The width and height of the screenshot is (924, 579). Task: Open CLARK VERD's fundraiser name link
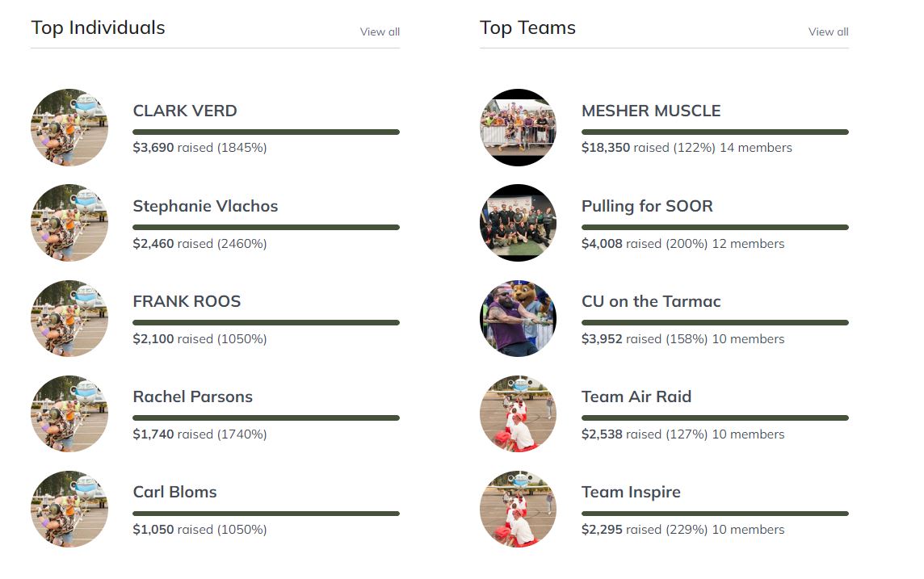point(185,111)
